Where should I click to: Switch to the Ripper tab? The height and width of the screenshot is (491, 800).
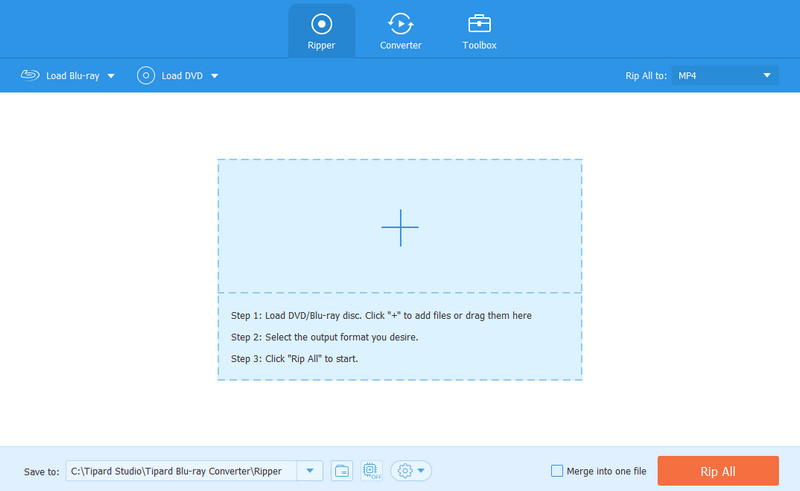(x=321, y=32)
